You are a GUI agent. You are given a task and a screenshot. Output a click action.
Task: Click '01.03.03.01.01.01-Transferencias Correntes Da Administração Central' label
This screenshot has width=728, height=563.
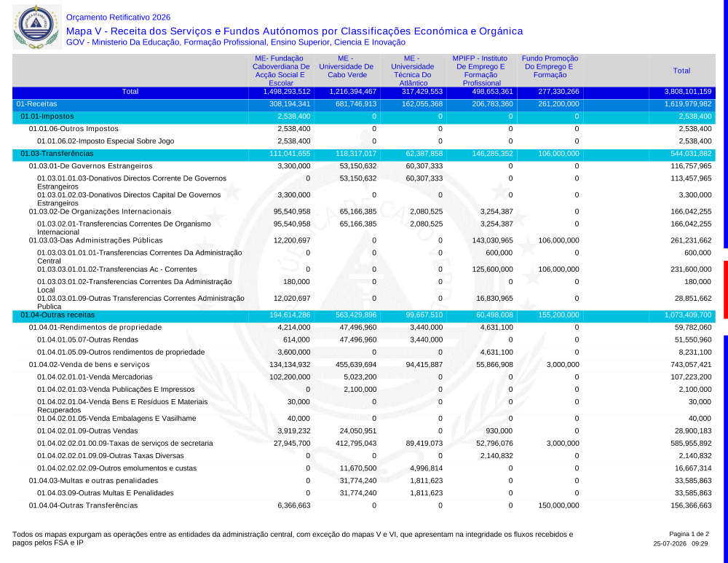[140, 257]
